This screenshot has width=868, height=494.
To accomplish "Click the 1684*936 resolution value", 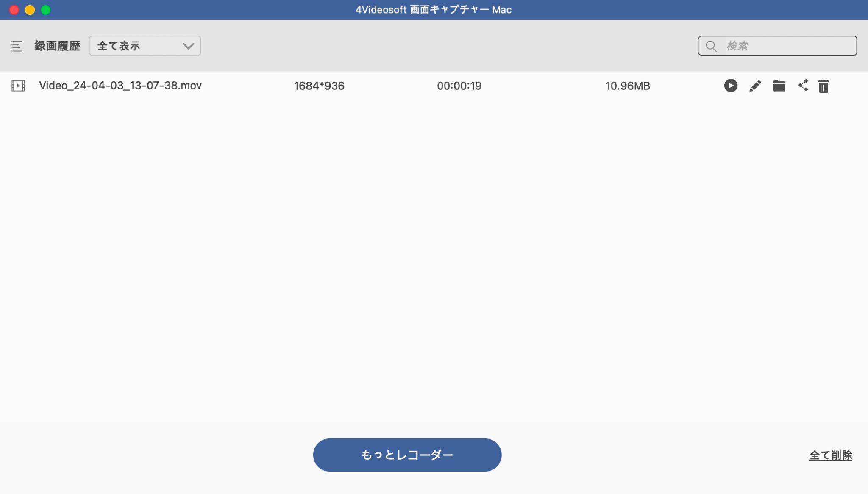I will pos(319,86).
